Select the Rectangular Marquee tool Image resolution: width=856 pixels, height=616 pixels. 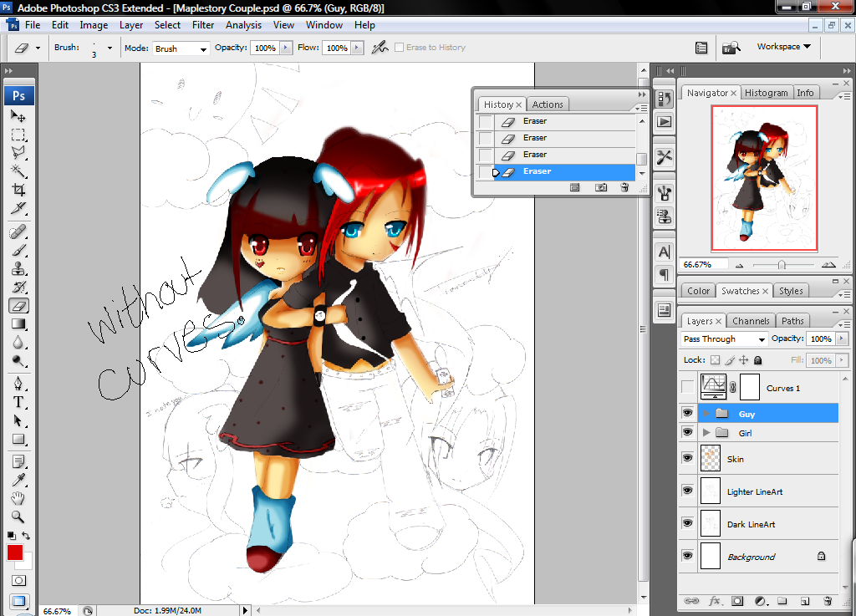coord(18,135)
